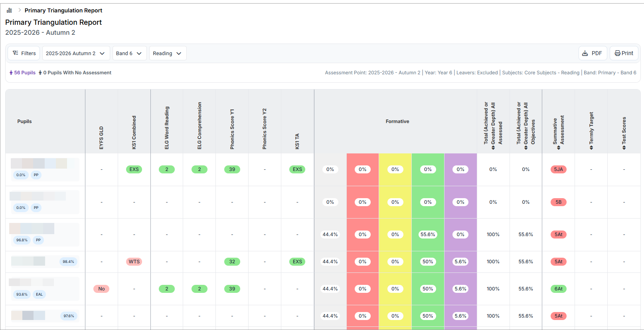Download the report as PDF
The height and width of the screenshot is (330, 644).
[x=592, y=53]
